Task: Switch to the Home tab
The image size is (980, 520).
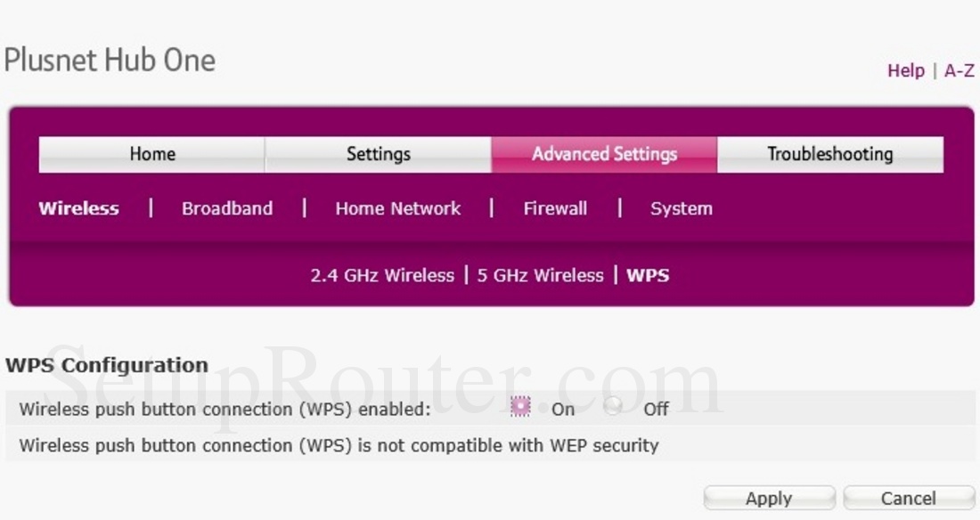Action: [153, 153]
